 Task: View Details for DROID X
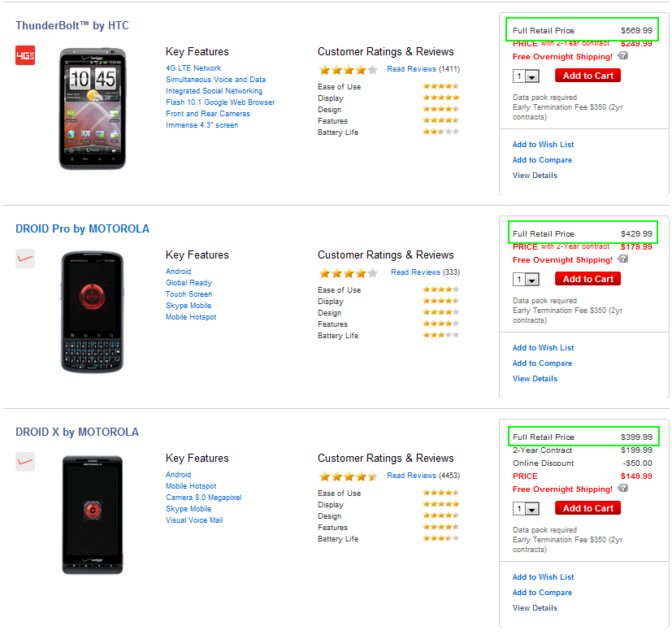pos(535,608)
